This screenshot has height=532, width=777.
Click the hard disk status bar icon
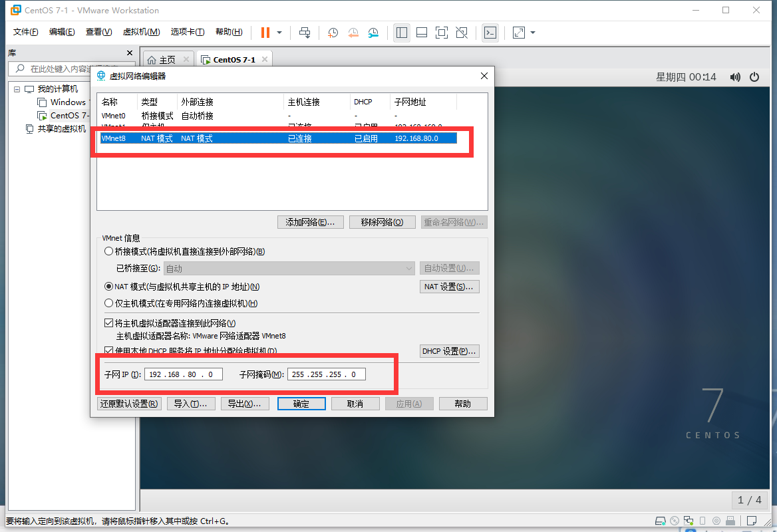click(x=661, y=521)
